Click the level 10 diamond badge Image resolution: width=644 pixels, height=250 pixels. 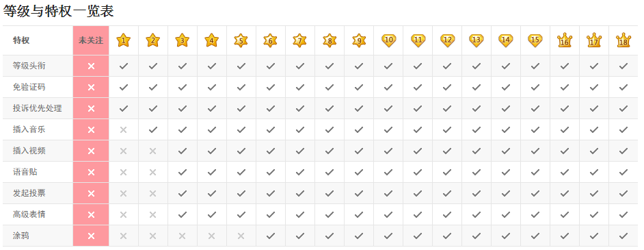388,40
